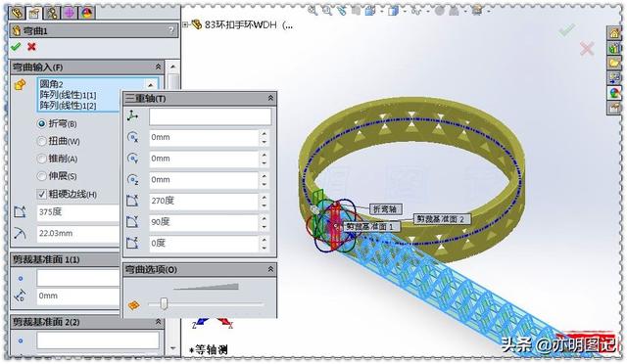
Task: Click the 375度 bend angle field
Action: (78, 212)
